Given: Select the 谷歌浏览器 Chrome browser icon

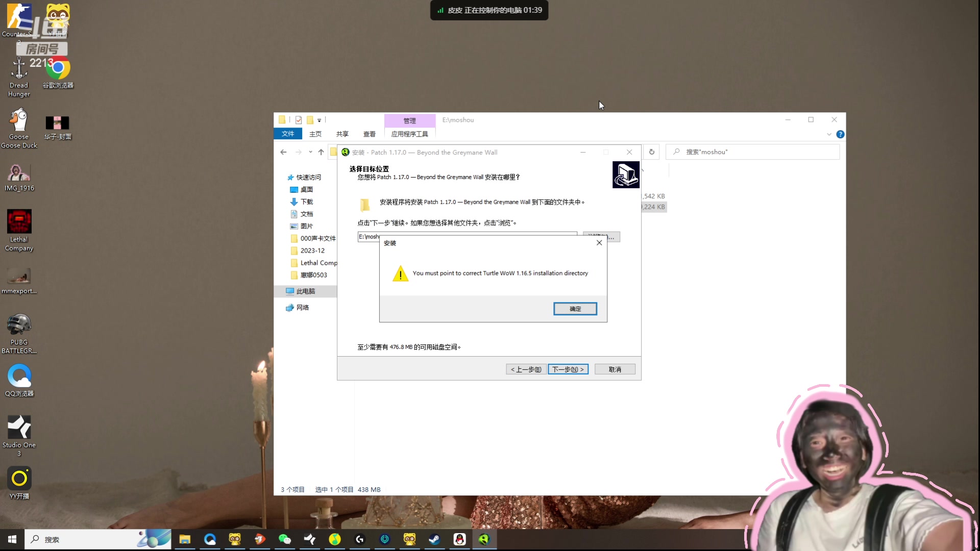Looking at the screenshot, I should coord(57,67).
